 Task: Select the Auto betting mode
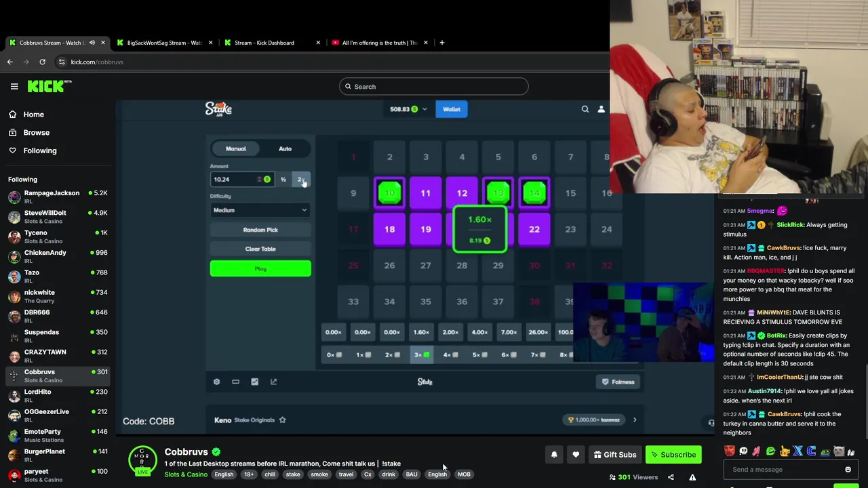click(285, 148)
